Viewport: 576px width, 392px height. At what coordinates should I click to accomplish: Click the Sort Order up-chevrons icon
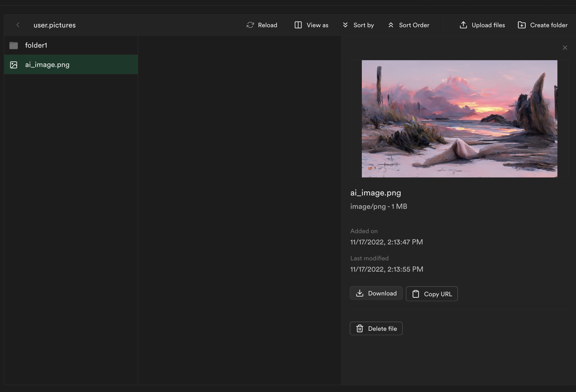click(391, 25)
